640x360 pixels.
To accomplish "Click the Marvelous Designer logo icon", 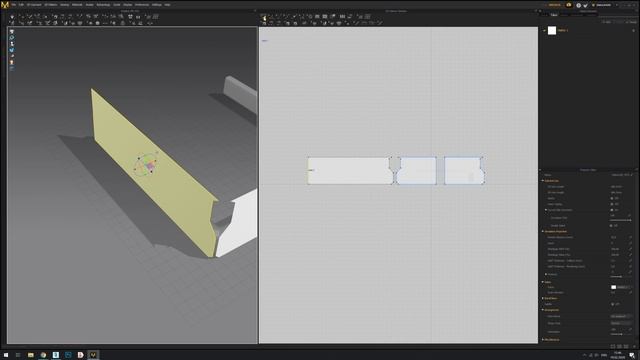I will [x=5, y=4].
